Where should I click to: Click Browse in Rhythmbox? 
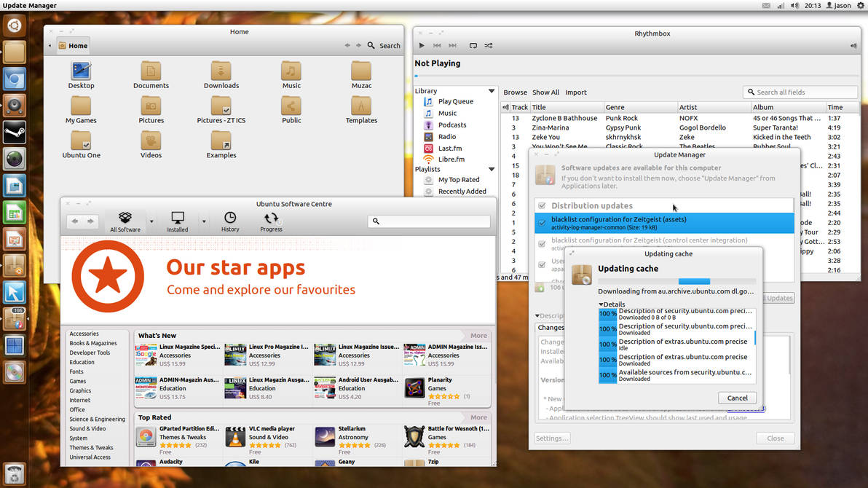(x=515, y=93)
